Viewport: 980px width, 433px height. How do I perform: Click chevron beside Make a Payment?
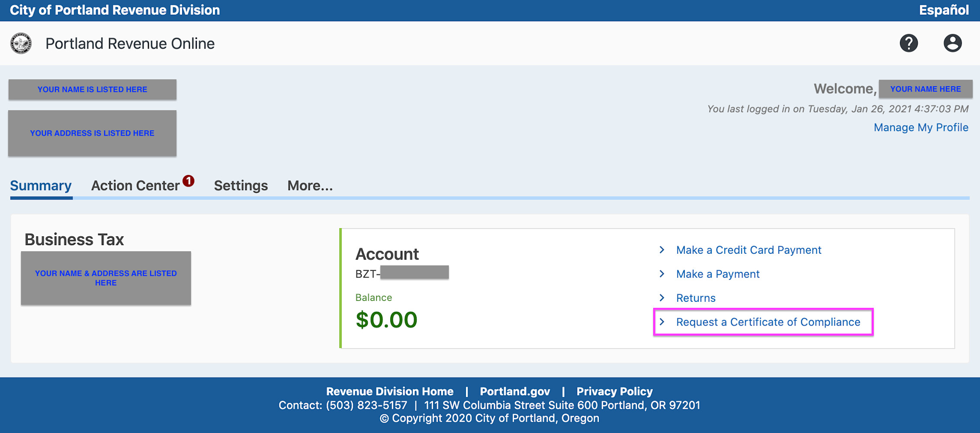pyautogui.click(x=662, y=274)
